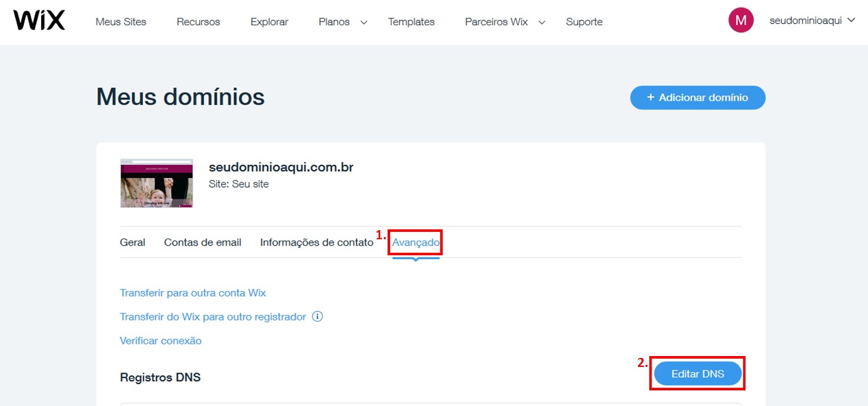Image resolution: width=868 pixels, height=406 pixels.
Task: Open the user avatar M icon
Action: pos(741,20)
